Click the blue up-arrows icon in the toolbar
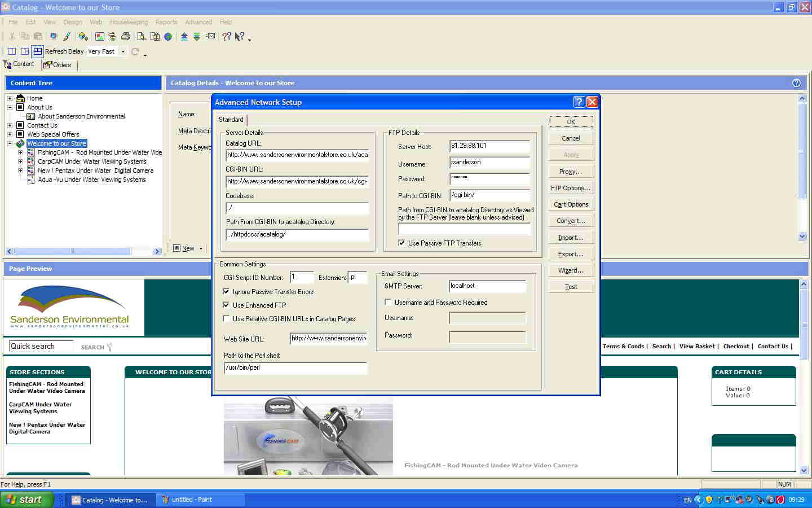This screenshot has width=812, height=508. point(184,37)
